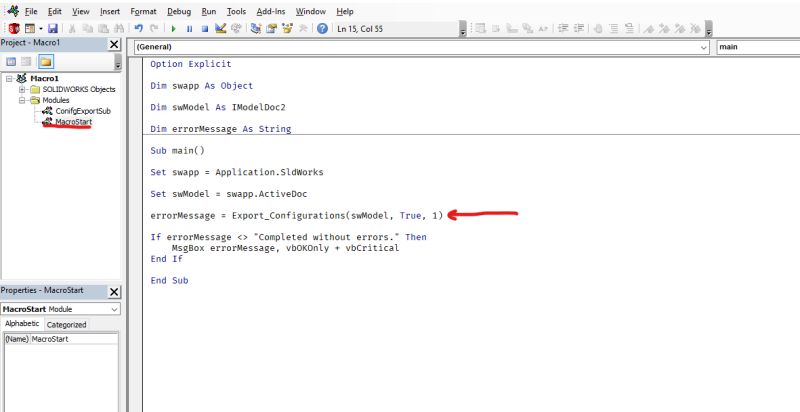Click the View SOLIDWORKS host application icon
This screenshot has height=412, width=800.
point(14,29)
